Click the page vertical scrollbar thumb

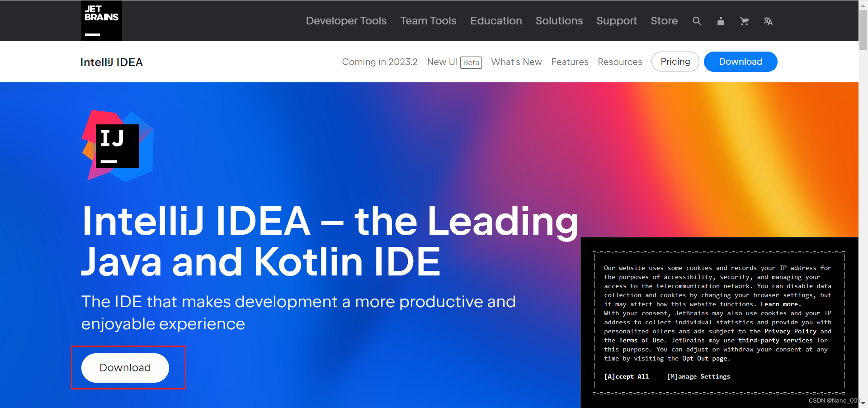pos(863,29)
